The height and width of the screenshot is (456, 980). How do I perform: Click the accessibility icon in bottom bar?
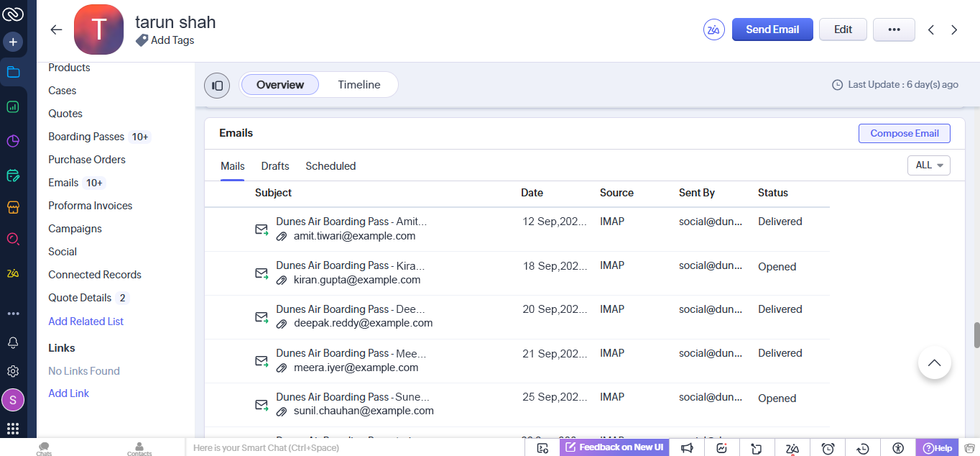tap(898, 448)
